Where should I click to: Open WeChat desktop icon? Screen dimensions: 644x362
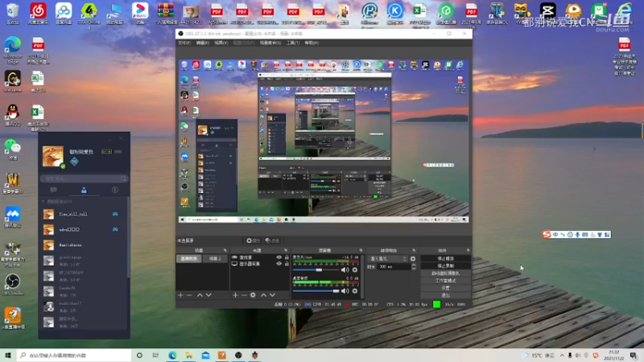[x=13, y=150]
